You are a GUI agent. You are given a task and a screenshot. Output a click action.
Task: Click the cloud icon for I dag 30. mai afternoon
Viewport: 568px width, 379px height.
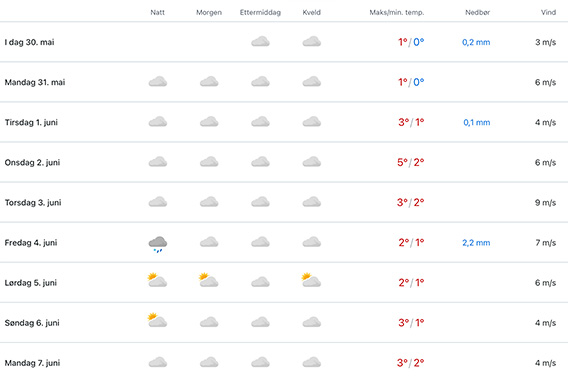(260, 42)
